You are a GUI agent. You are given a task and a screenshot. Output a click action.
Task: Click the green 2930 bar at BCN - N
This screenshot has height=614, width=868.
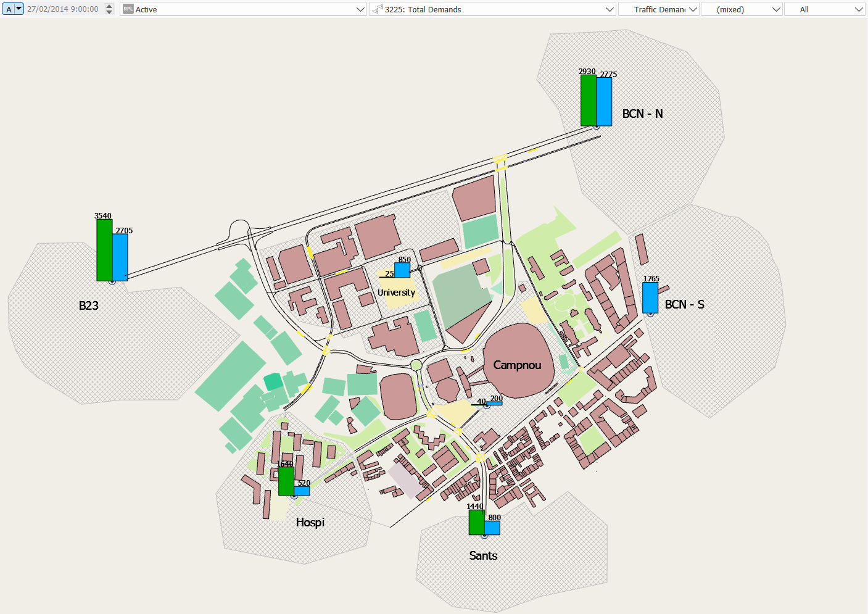click(589, 101)
